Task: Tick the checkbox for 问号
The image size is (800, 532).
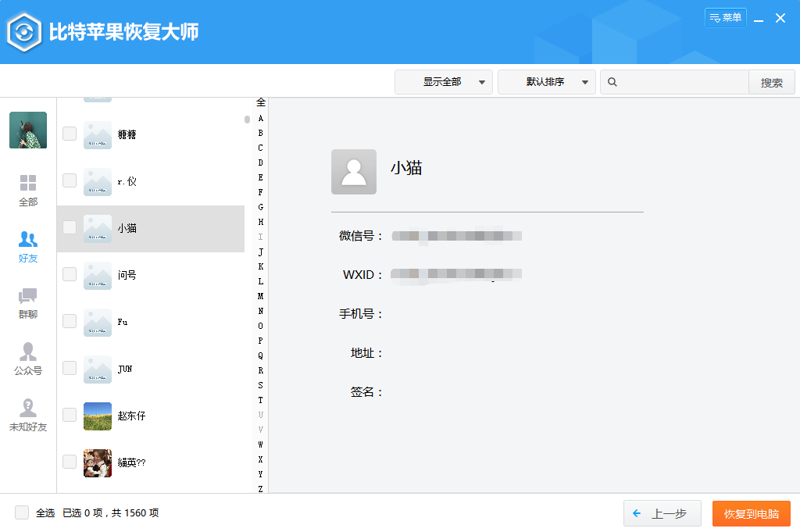Action: pyautogui.click(x=70, y=274)
